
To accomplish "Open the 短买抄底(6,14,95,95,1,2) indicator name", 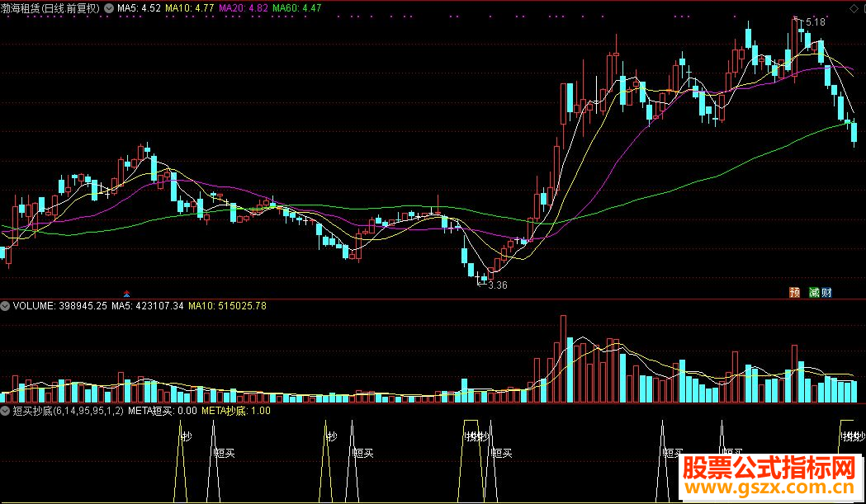I will coord(69,410).
